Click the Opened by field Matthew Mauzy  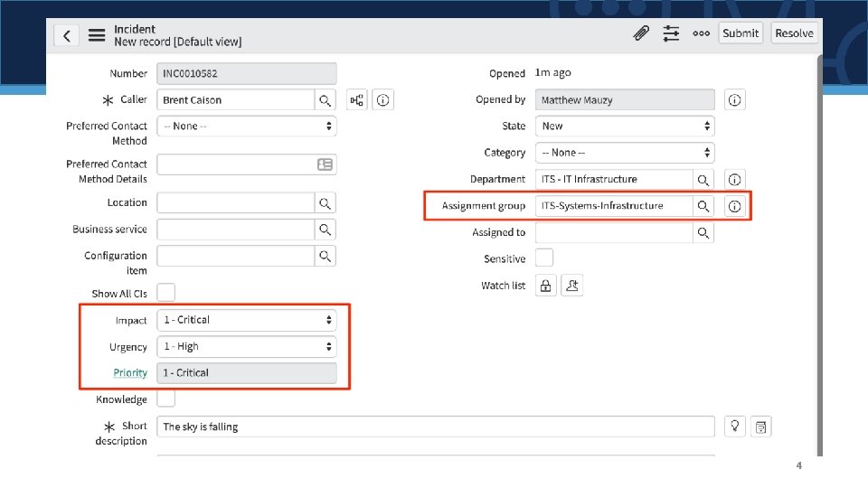[x=625, y=100]
